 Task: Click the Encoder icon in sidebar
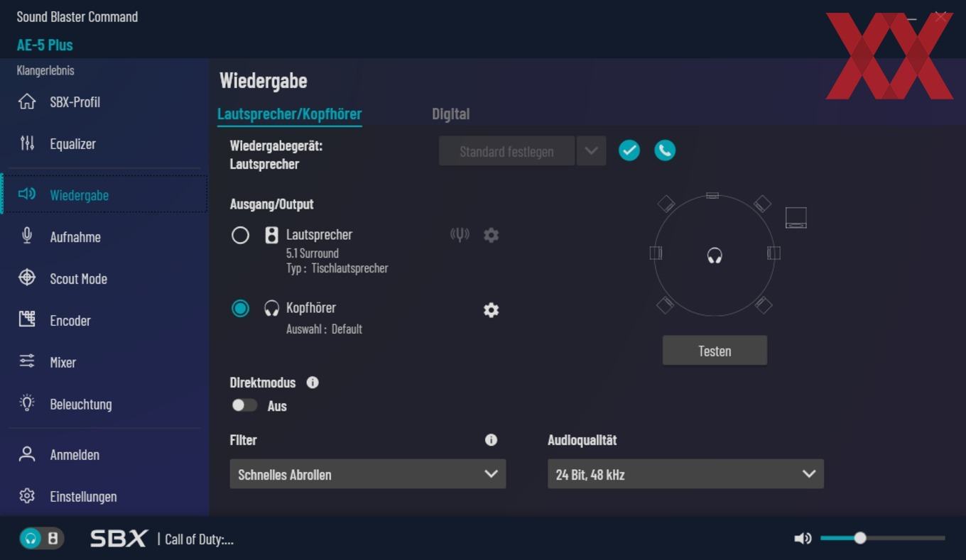coord(27,319)
